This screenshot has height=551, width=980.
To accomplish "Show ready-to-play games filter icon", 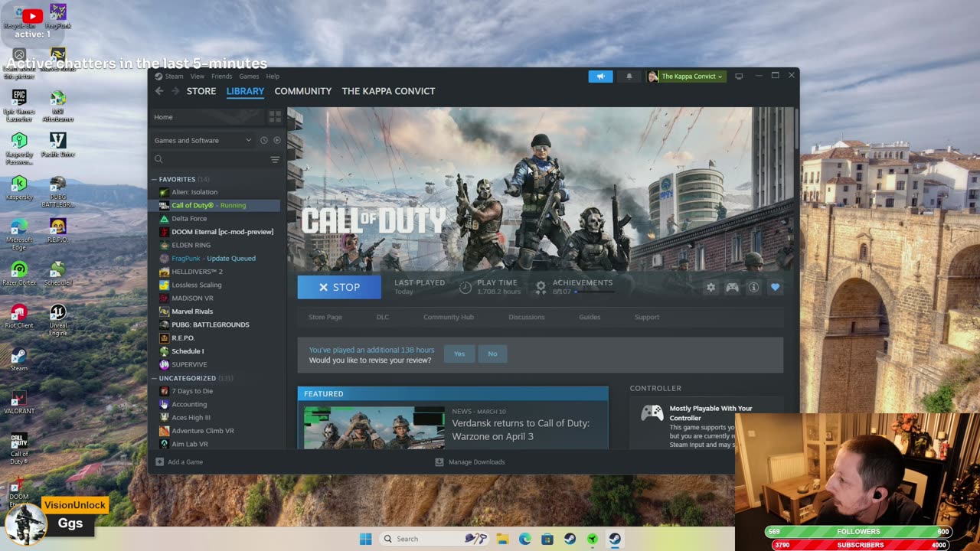I will (x=277, y=140).
